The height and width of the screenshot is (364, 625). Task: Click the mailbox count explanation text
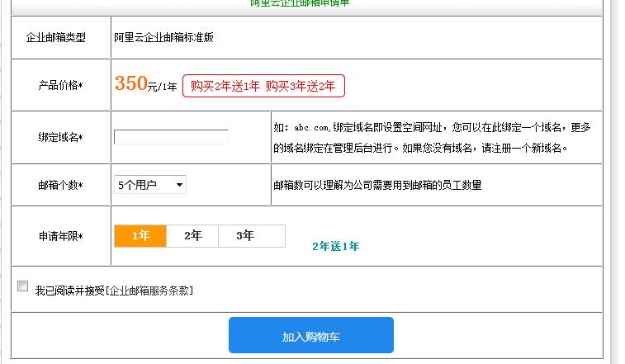click(x=377, y=185)
